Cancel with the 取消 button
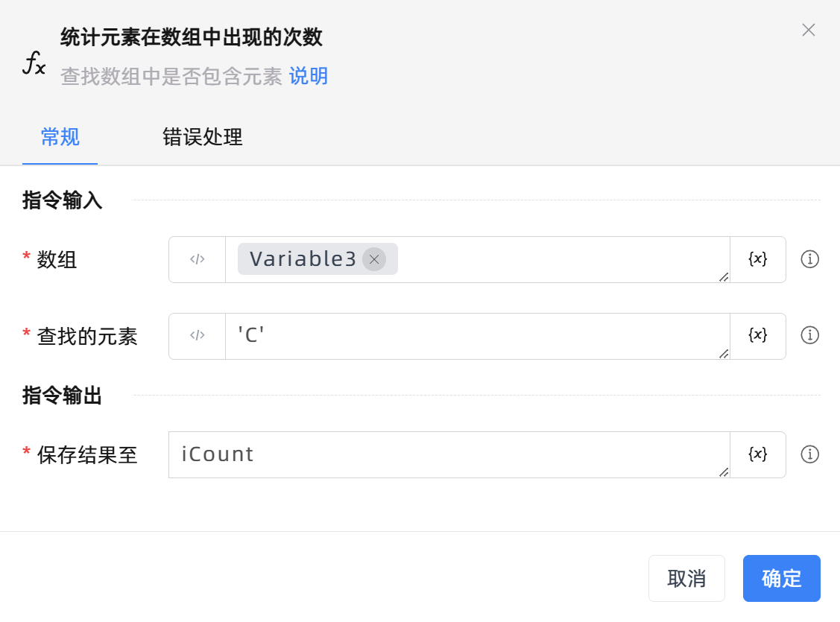The width and height of the screenshot is (840, 622). coord(686,578)
